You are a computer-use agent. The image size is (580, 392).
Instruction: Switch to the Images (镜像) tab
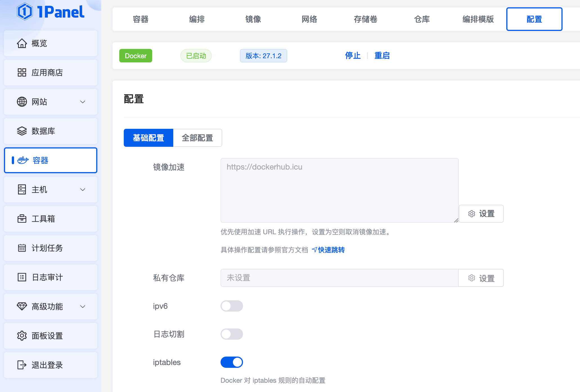253,19
